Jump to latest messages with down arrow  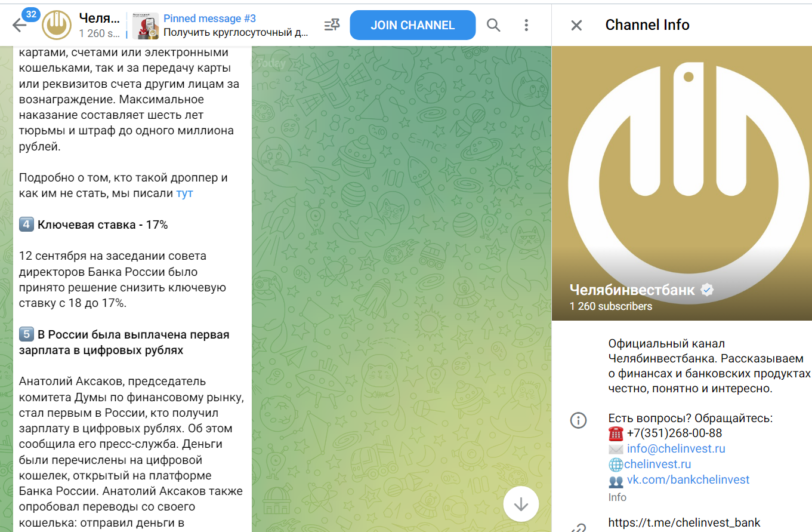(521, 505)
